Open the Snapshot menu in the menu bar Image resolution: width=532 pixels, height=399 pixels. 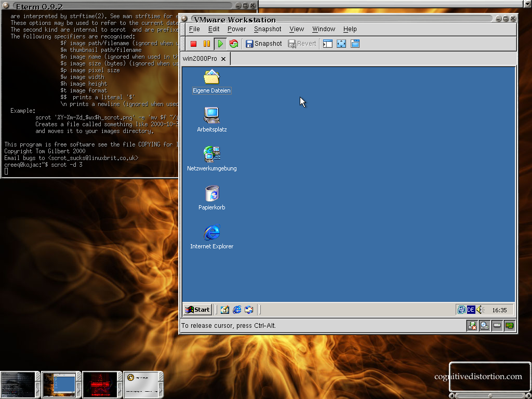pos(268,29)
